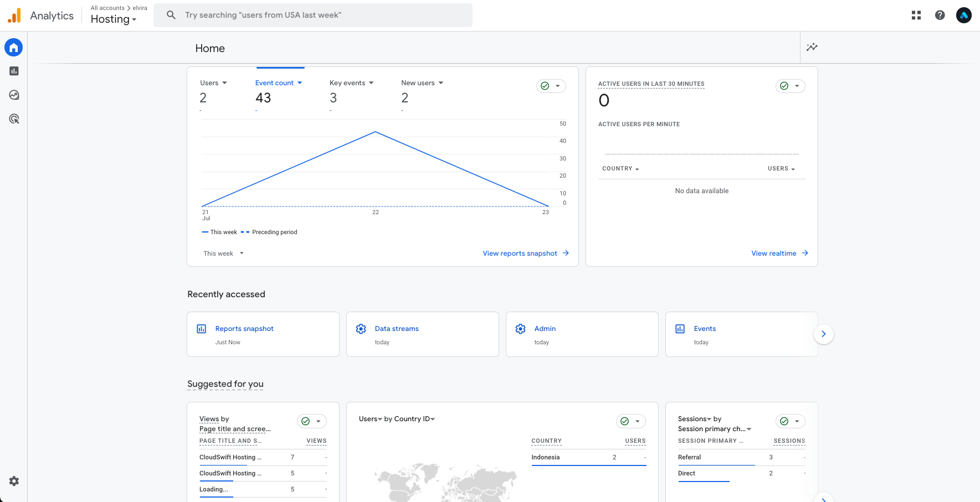Image resolution: width=980 pixels, height=502 pixels.
Task: Open the Users by Country ID metric dropdown
Action: click(x=371, y=420)
